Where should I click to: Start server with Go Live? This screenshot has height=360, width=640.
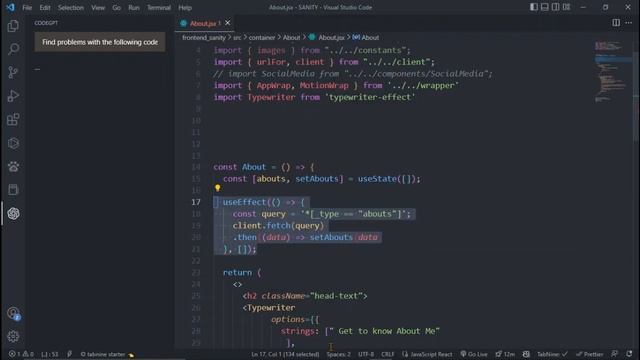[x=474, y=354]
